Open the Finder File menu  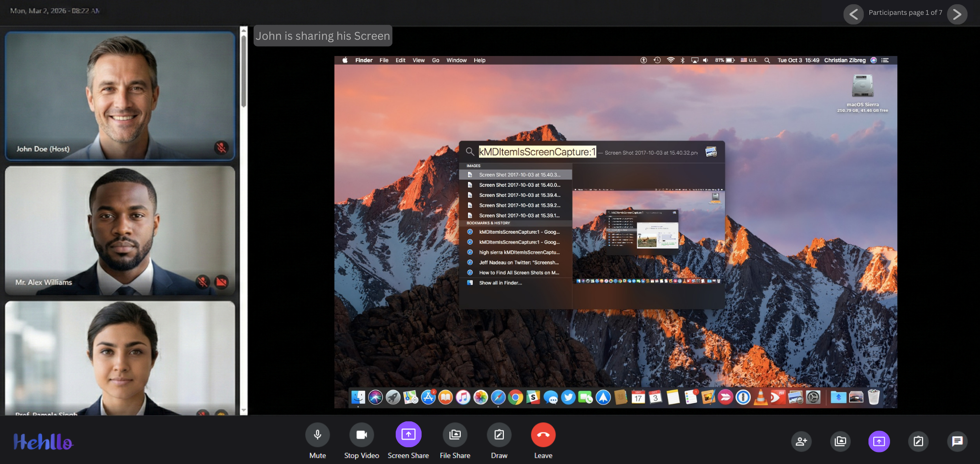point(383,60)
